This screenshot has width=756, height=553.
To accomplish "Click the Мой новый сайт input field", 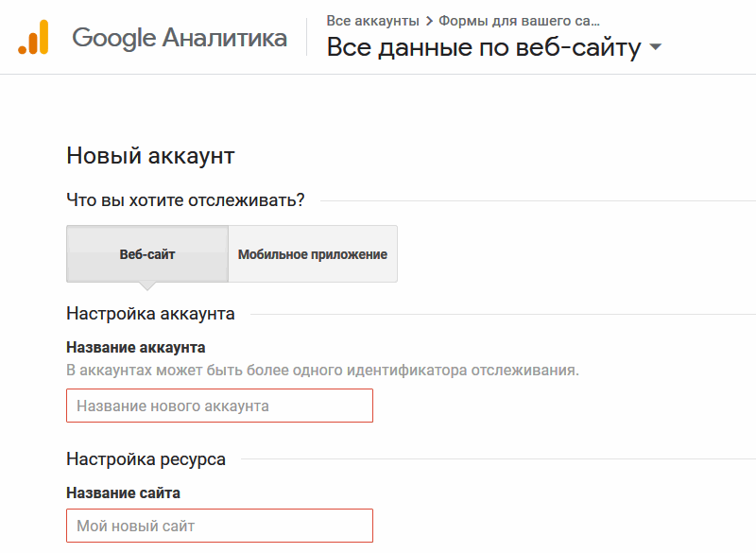I will click(x=219, y=526).
